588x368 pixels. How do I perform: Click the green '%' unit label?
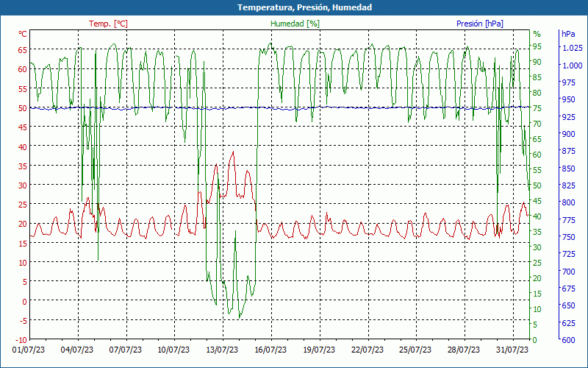pyautogui.click(x=537, y=34)
